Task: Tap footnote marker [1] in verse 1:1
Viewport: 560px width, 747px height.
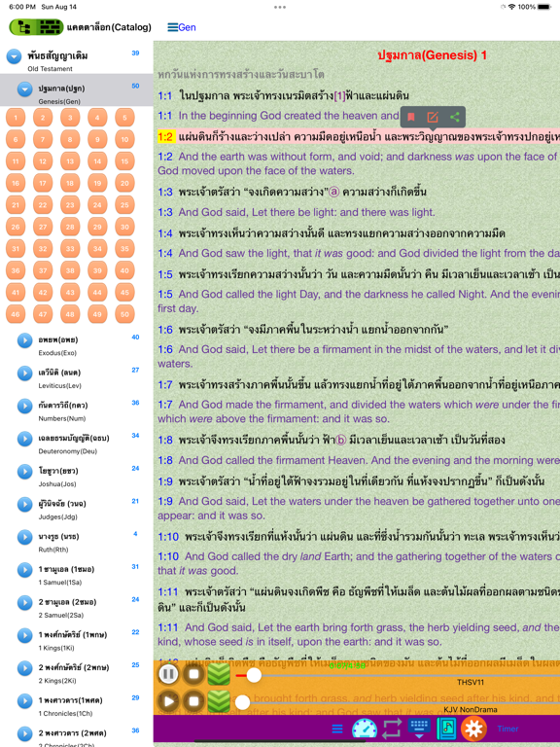Action: [339, 95]
